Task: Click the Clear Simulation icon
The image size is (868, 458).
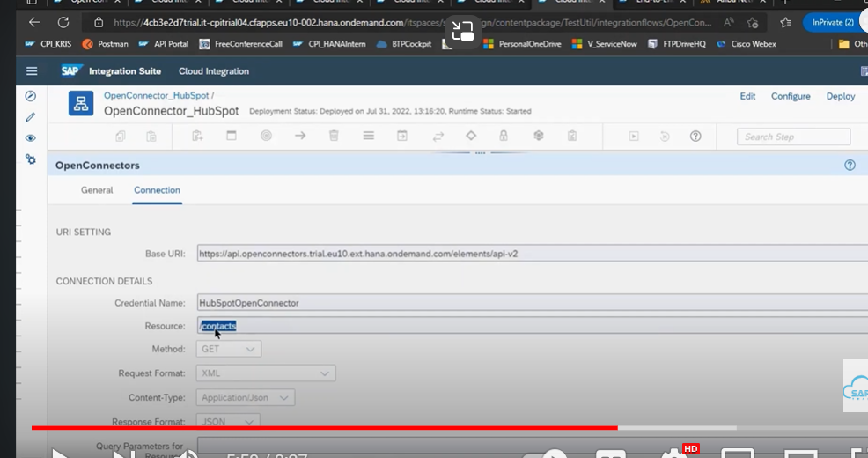Action: (665, 137)
